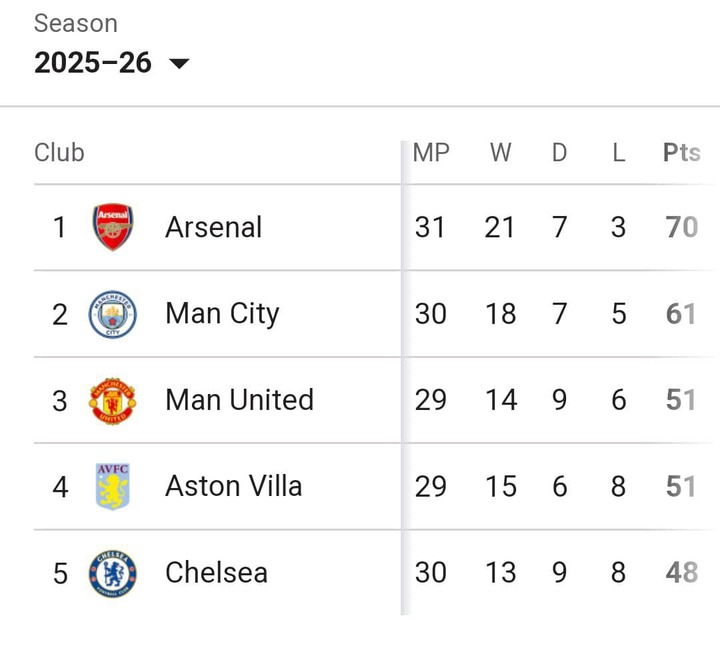Click the Season label above the selector

click(x=75, y=23)
